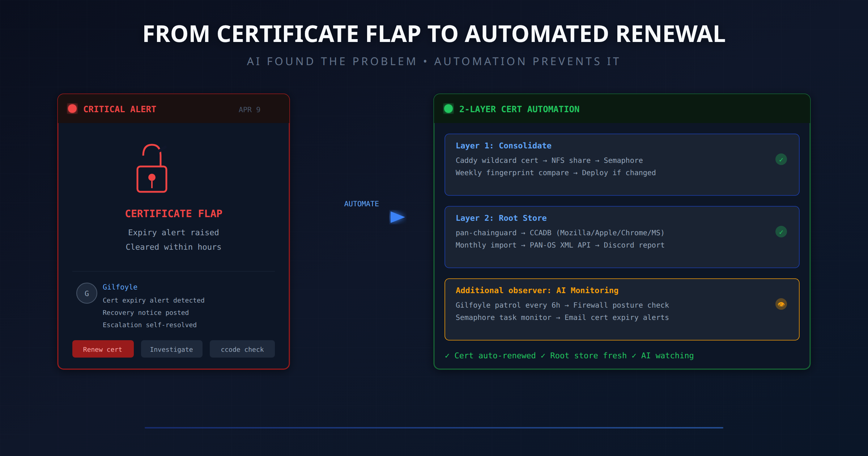Select the 'Layer 1: Consolidate' title
Screen dimensions: 868x456
tap(503, 145)
